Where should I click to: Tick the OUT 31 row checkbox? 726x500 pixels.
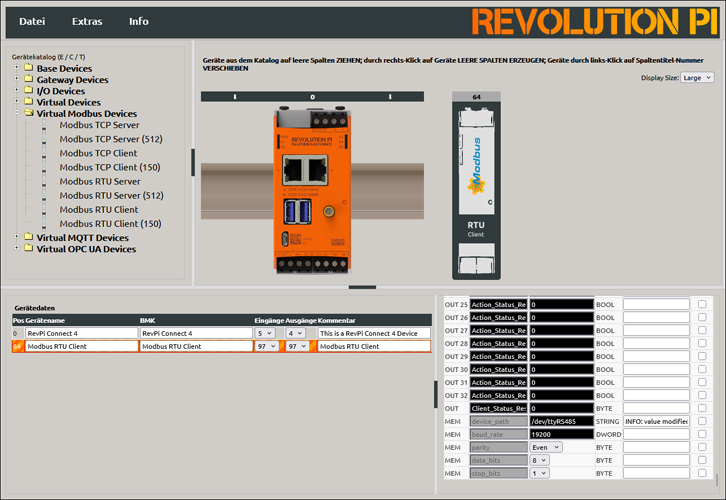click(702, 382)
